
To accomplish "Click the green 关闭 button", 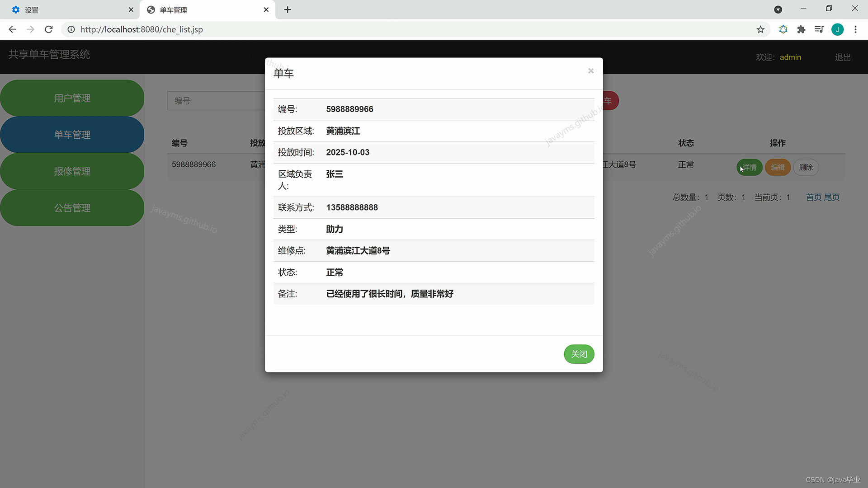I will (x=579, y=354).
